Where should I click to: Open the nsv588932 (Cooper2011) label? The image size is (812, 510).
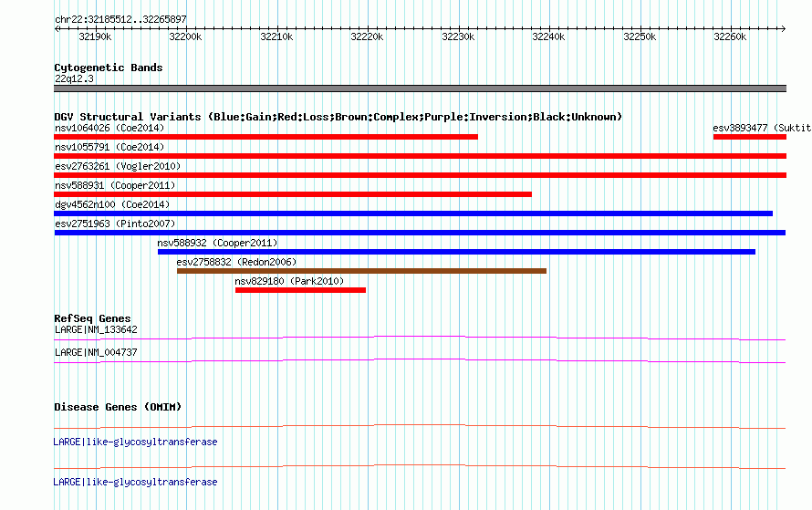[x=217, y=243]
